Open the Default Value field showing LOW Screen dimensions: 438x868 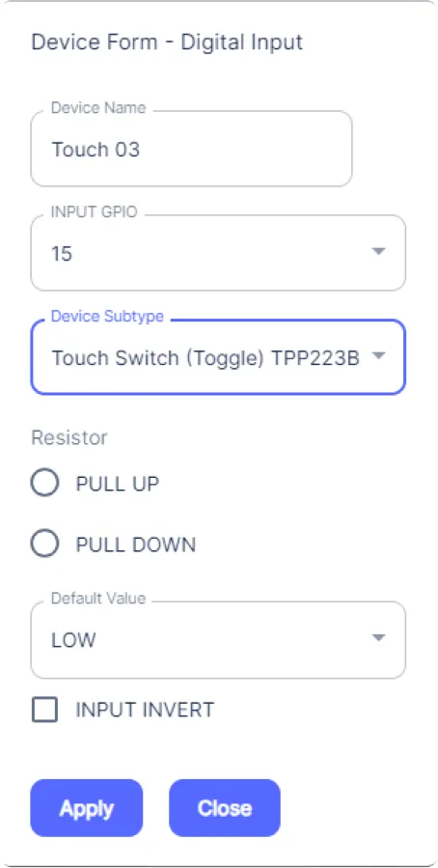(218, 640)
